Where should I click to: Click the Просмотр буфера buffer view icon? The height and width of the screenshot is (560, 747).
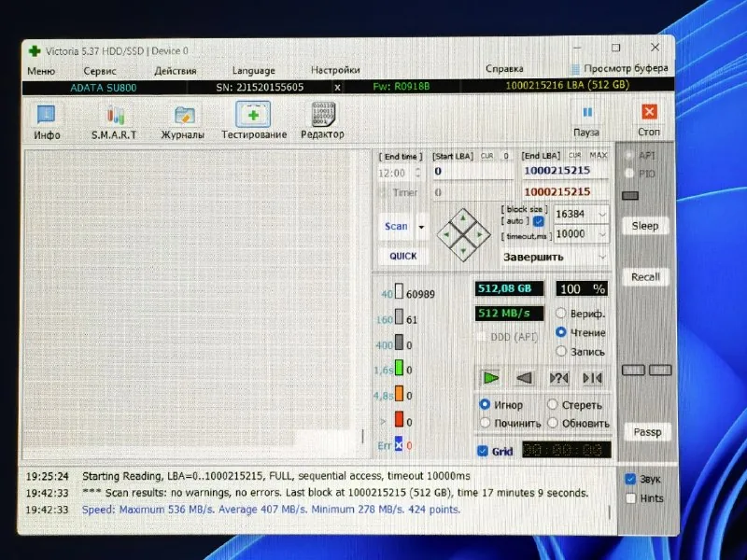pos(575,69)
